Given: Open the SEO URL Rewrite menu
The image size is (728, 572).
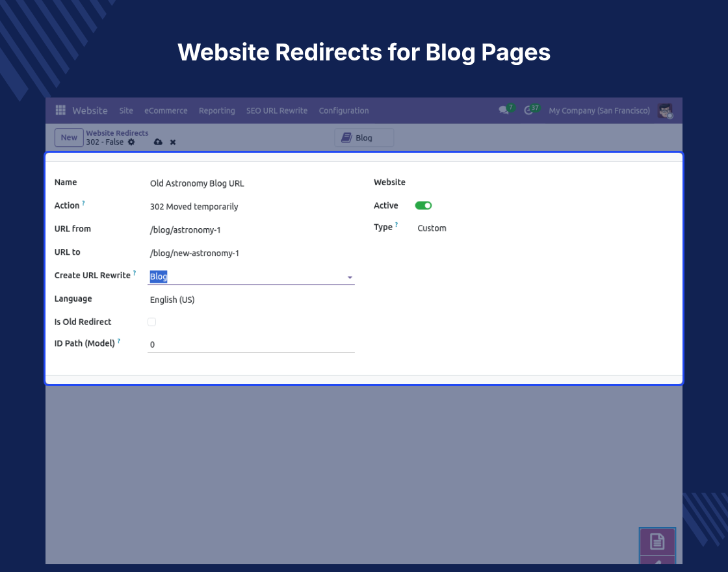Looking at the screenshot, I should [x=277, y=110].
